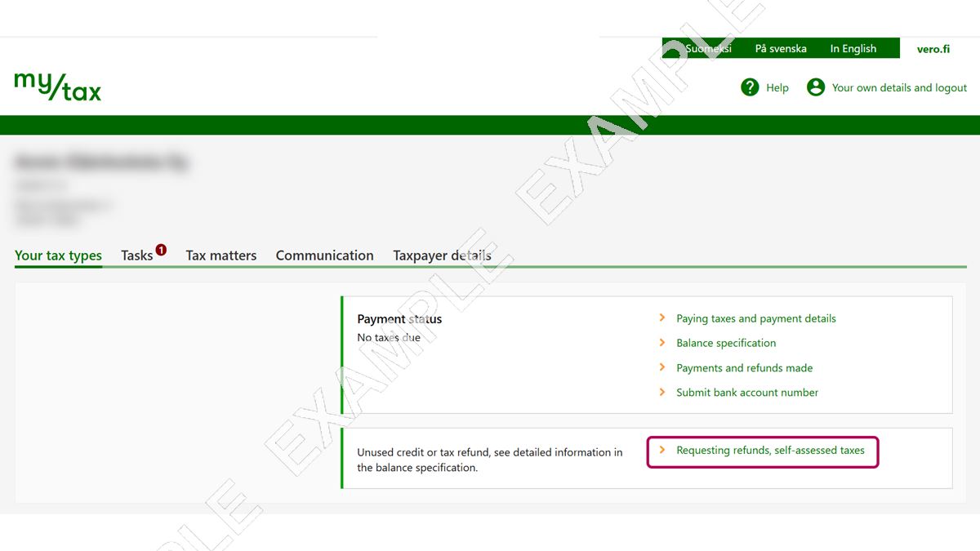The width and height of the screenshot is (980, 551).
Task: Click chevron beside Payments and refunds made
Action: (x=662, y=367)
